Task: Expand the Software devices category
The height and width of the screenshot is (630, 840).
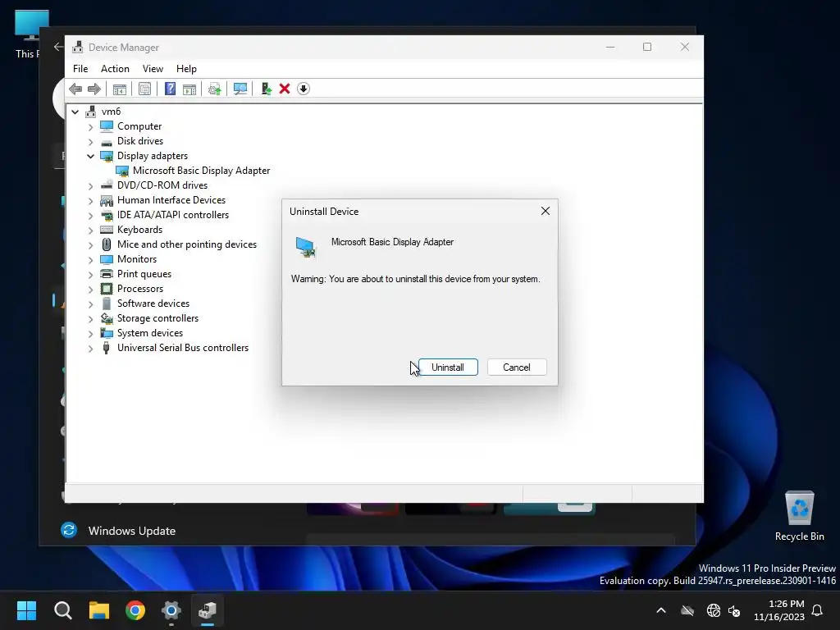Action: tap(90, 304)
